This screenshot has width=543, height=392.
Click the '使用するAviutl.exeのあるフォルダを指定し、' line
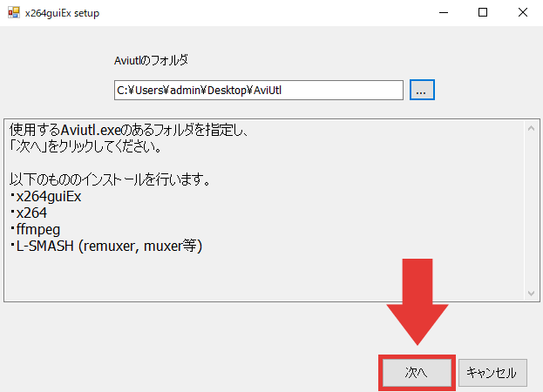[128, 131]
